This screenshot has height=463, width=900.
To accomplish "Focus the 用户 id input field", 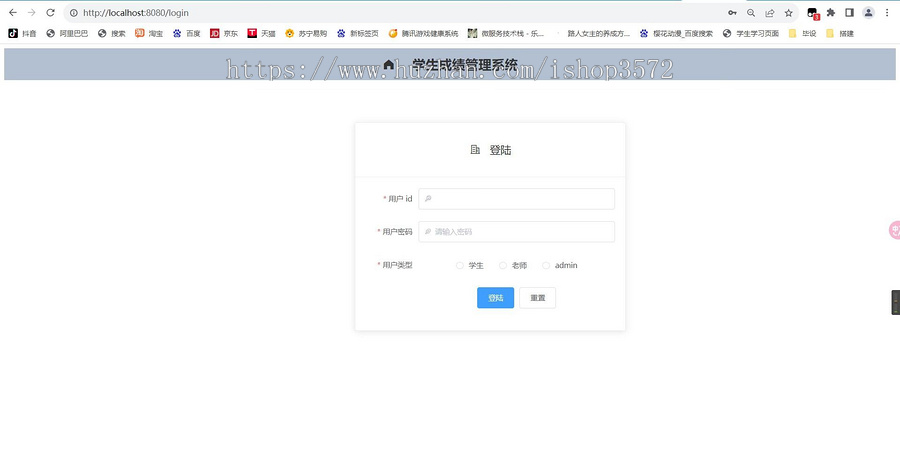I will coord(517,199).
